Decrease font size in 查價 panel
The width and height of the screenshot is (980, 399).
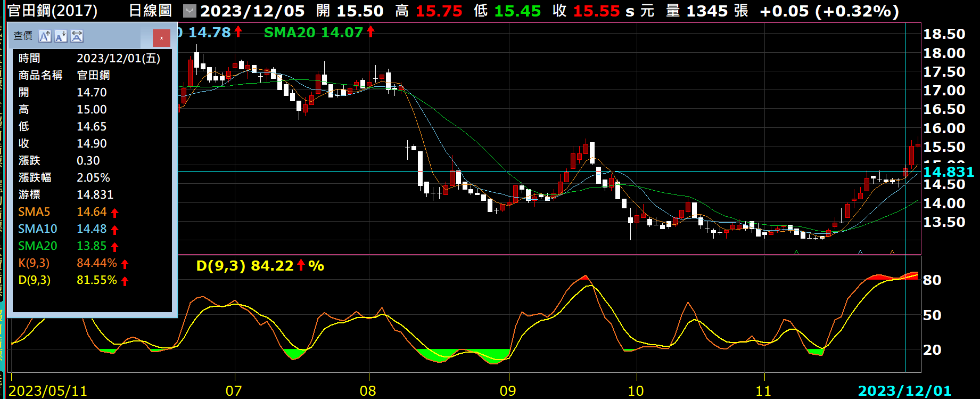(x=61, y=36)
